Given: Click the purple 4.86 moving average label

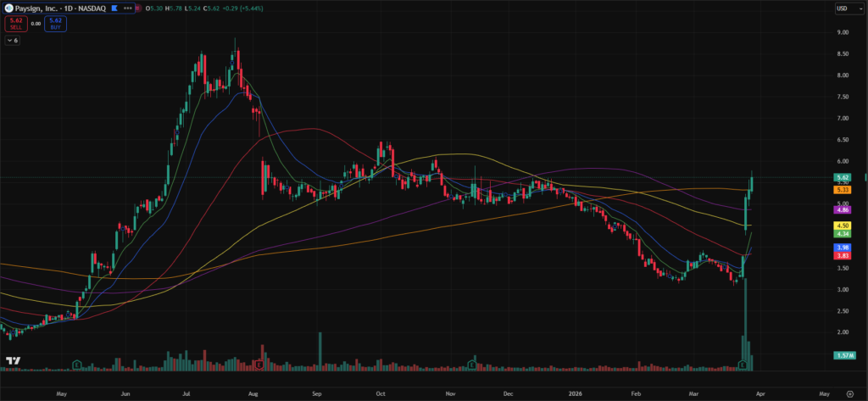Looking at the screenshot, I should coord(842,209).
